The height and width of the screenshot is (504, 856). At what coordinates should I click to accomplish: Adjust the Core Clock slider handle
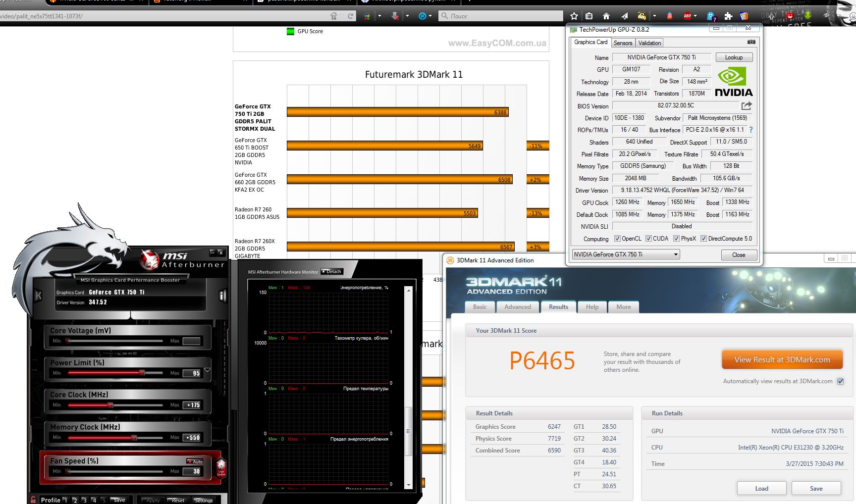tap(110, 405)
